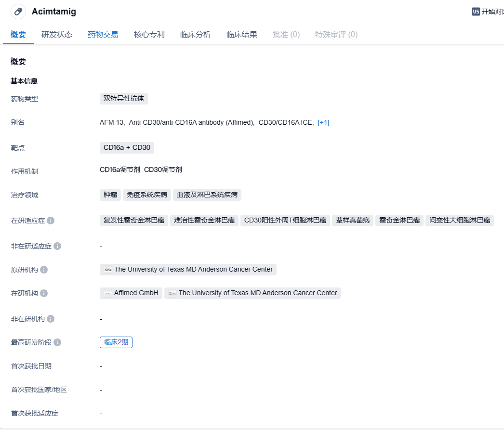Select the 临床结果 tab
Viewport: 504px width, 430px height.
[242, 35]
